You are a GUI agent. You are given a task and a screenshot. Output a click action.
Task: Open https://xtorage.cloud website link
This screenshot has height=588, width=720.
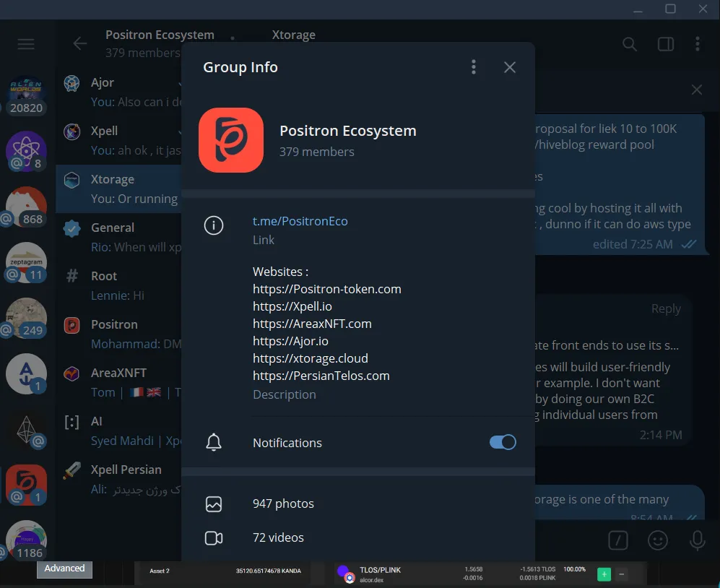coord(311,358)
